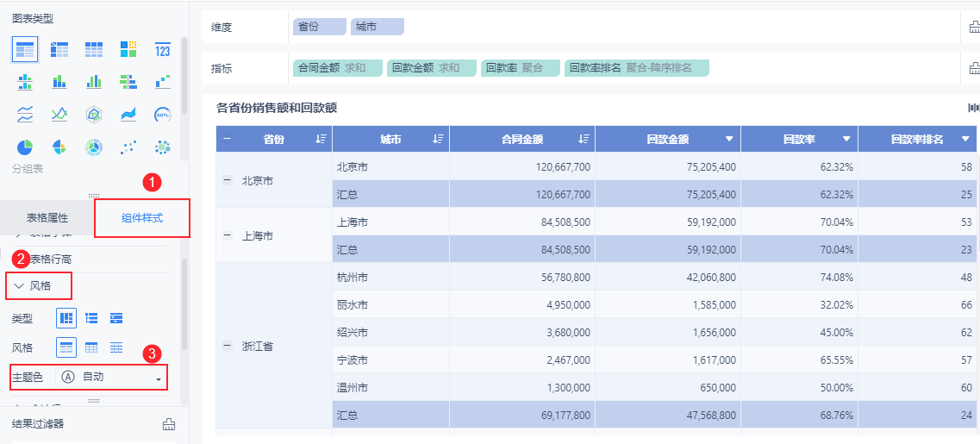This screenshot has width=980, height=444.
Task: Sort the 合同金额 column header
Action: click(x=584, y=139)
